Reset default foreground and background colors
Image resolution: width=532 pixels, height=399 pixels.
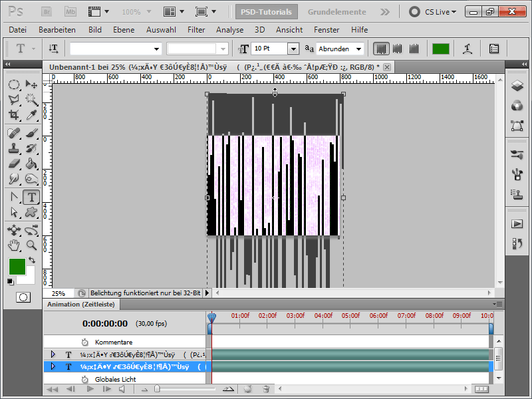pyautogui.click(x=11, y=281)
